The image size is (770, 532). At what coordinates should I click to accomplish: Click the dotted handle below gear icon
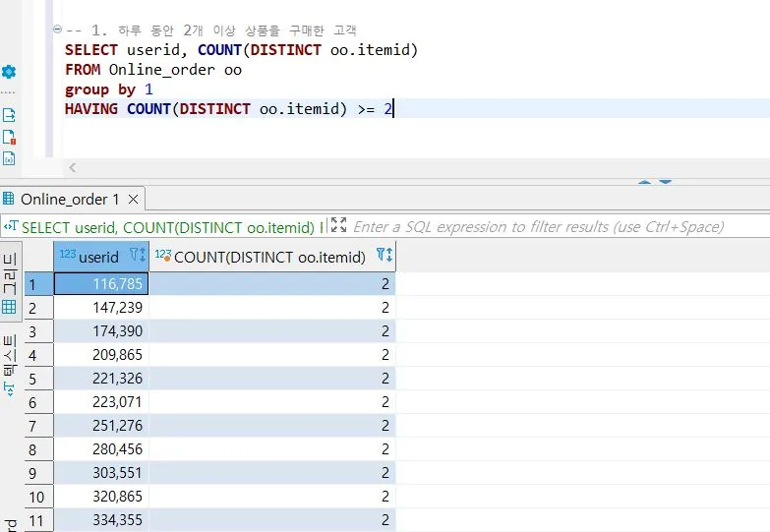[x=8, y=92]
